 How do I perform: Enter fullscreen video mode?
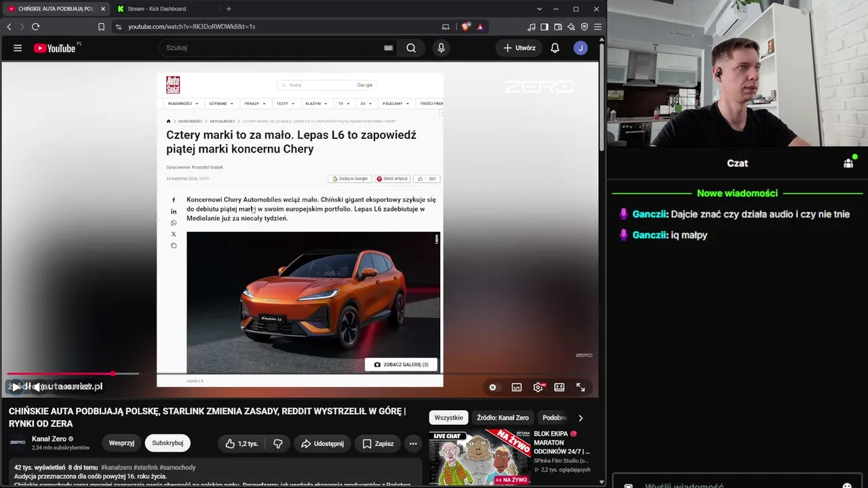point(580,387)
